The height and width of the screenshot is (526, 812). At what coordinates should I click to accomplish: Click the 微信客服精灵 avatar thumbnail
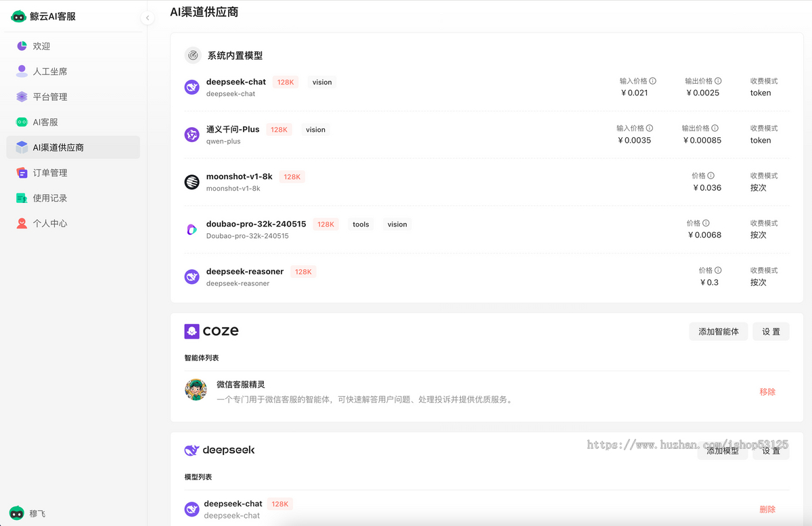coord(196,390)
